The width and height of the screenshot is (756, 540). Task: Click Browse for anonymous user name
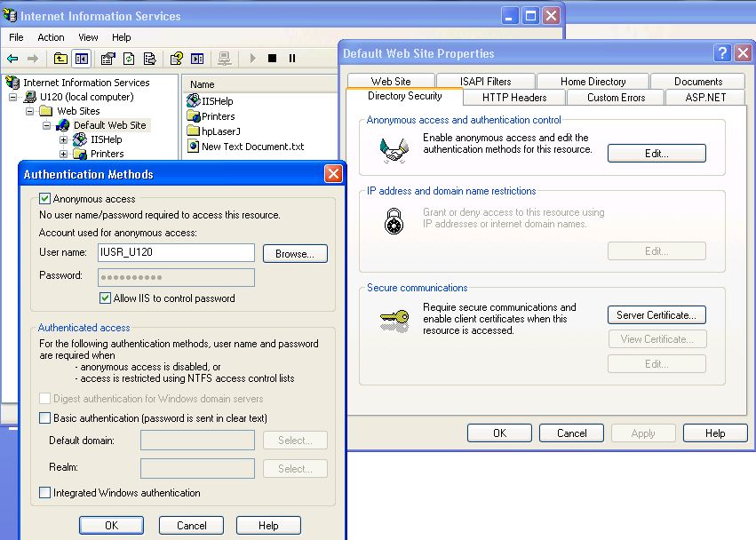[x=295, y=254]
